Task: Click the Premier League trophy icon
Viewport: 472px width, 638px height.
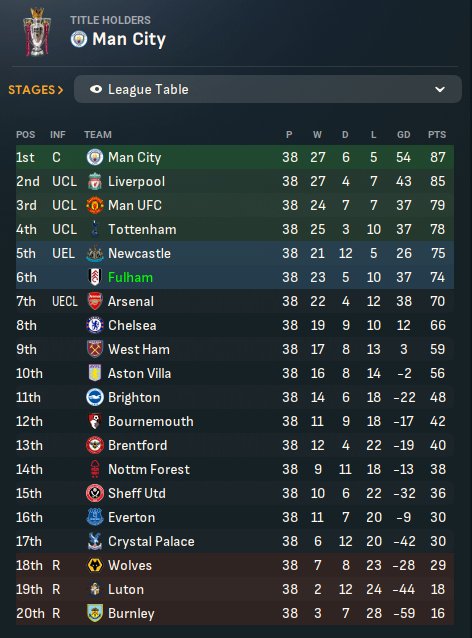Action: (37, 32)
